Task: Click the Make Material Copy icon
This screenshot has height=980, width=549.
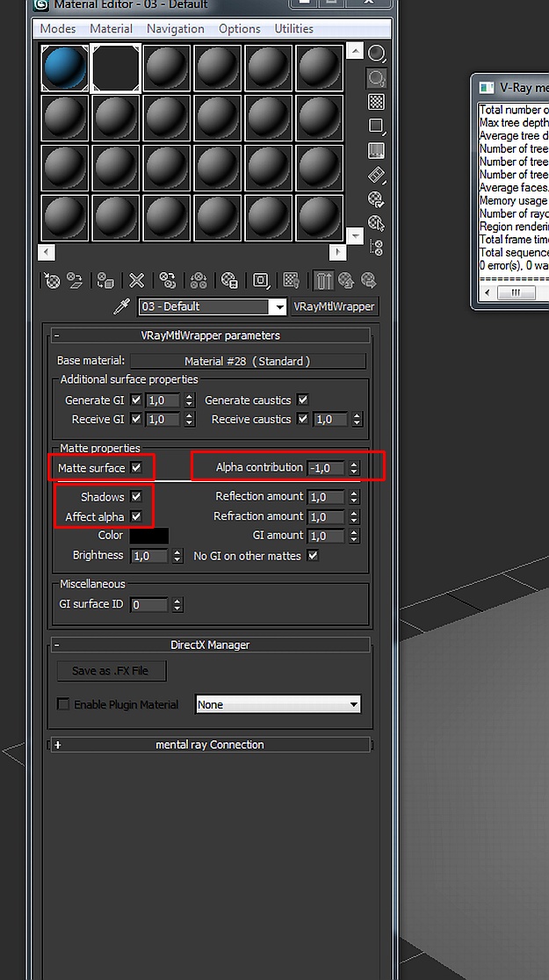Action: [x=168, y=281]
